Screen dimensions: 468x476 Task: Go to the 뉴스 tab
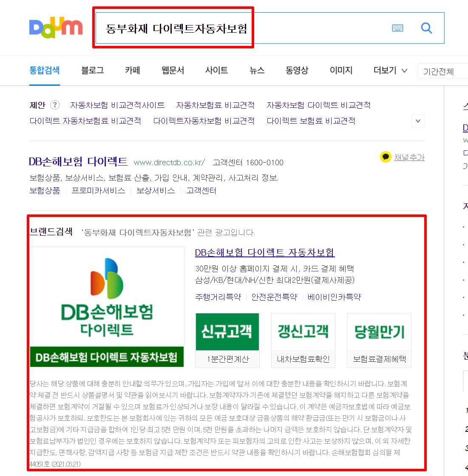pos(257,70)
